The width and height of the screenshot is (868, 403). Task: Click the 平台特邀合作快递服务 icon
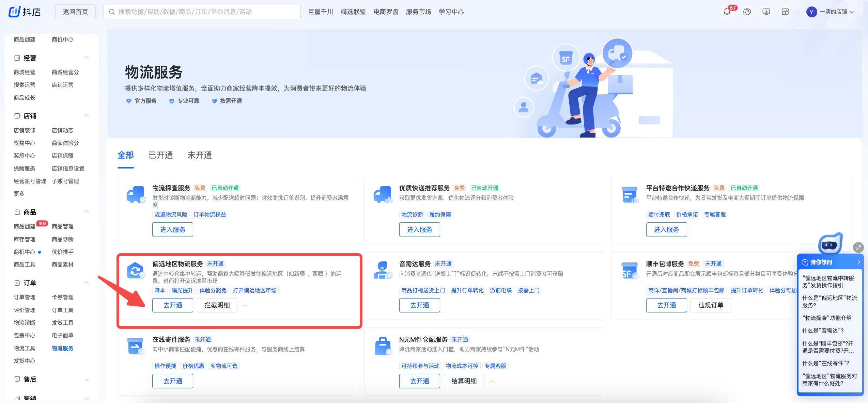tap(630, 195)
